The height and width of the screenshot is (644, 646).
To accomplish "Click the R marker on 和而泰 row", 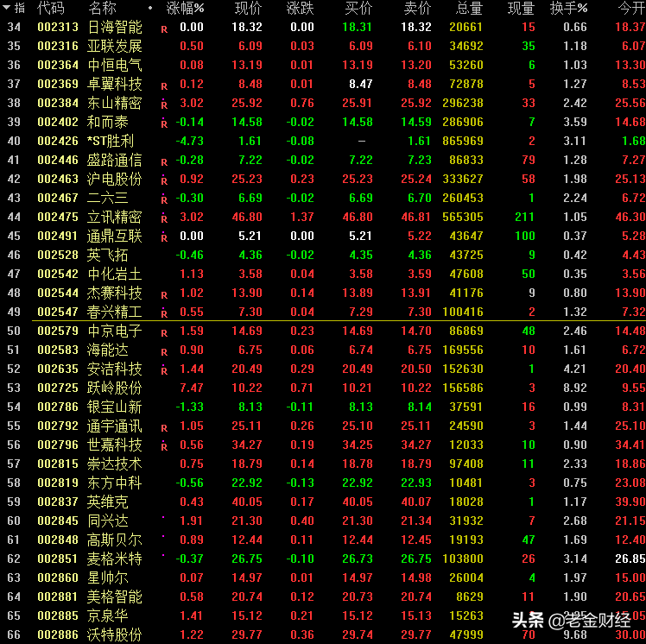I will (164, 123).
